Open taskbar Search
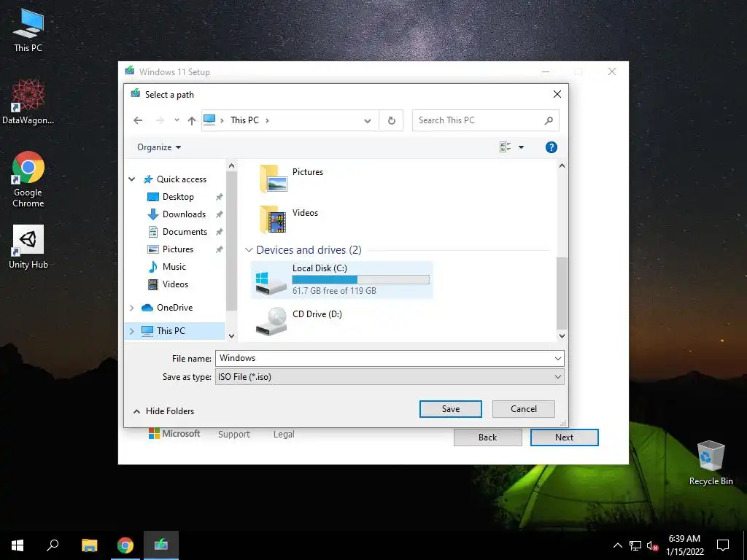This screenshot has width=747, height=560. (x=53, y=545)
